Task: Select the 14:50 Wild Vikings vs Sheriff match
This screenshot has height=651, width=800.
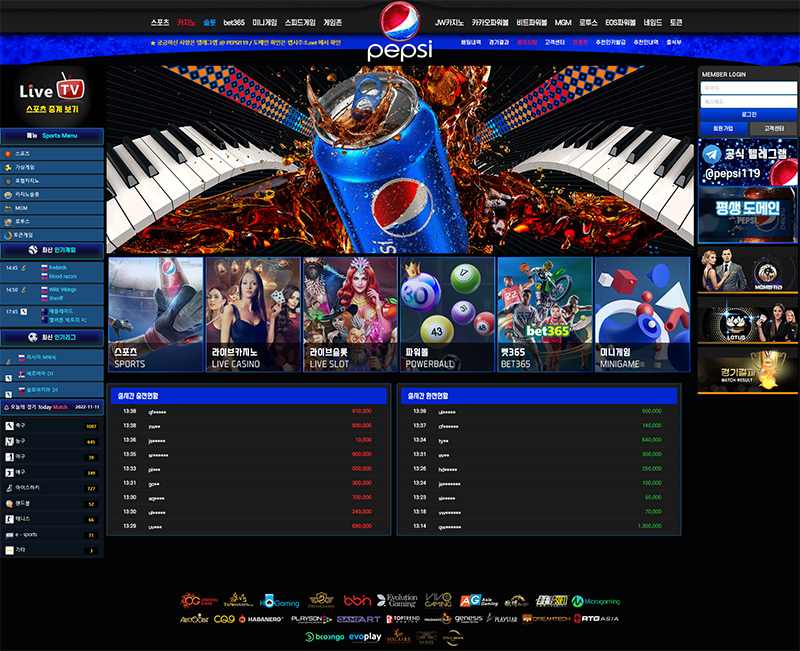Action: tap(52, 294)
